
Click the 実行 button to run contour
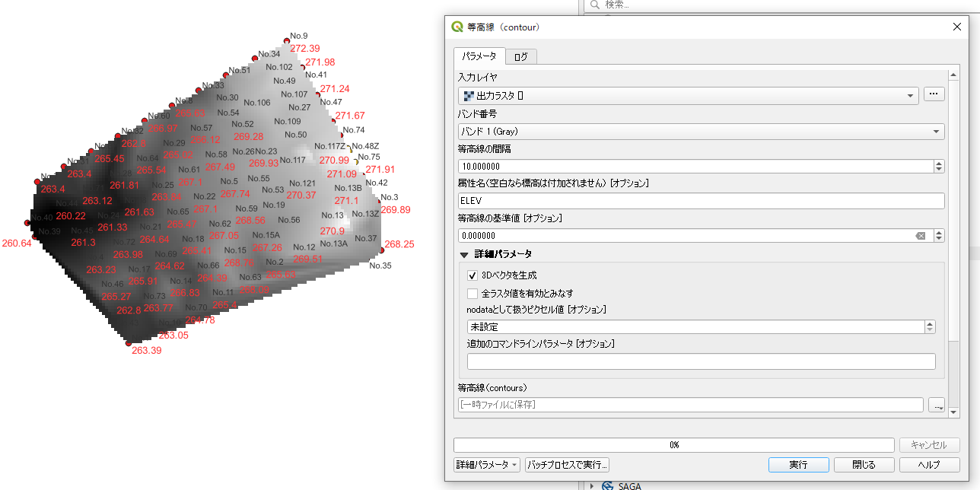click(798, 465)
